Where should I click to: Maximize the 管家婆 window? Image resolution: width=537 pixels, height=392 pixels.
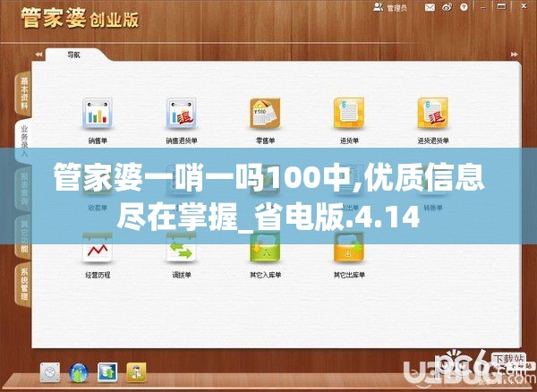pos(502,7)
